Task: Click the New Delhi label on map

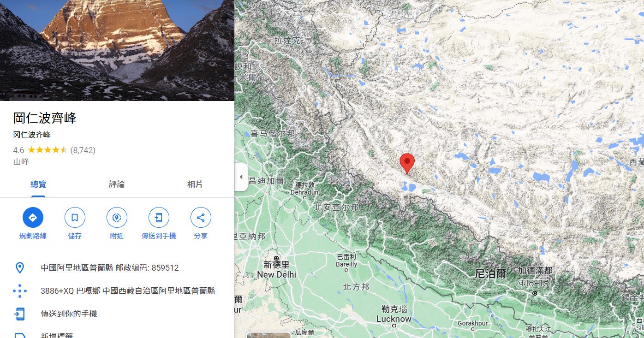Action: point(277,275)
